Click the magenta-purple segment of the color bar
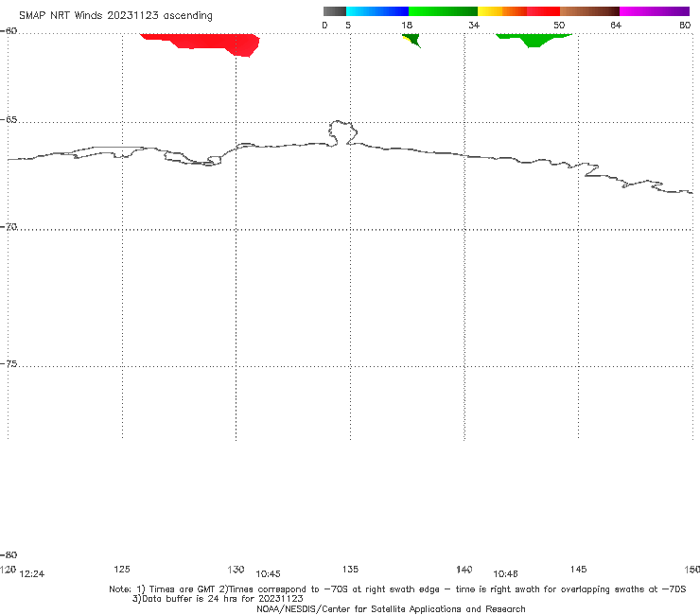The image size is (700, 615). click(655, 11)
